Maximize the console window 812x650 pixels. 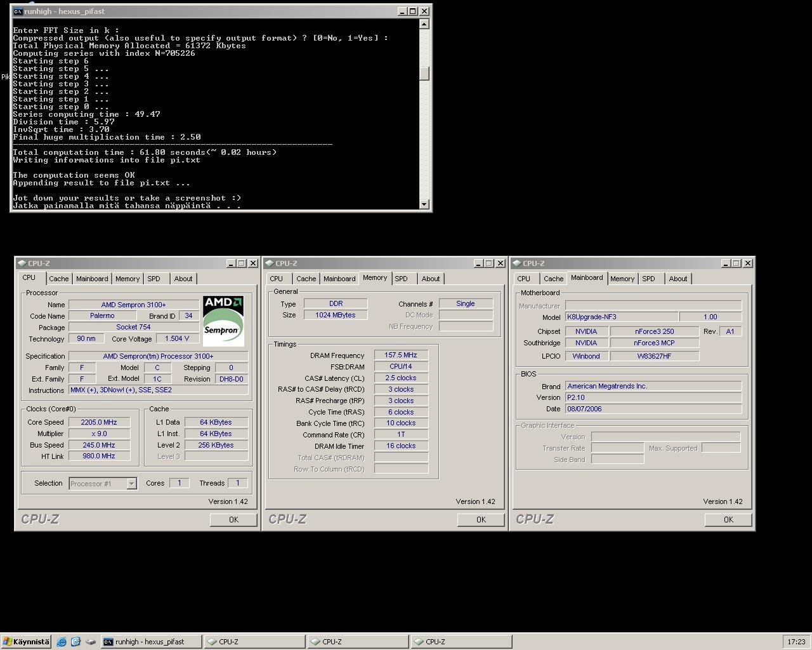[x=412, y=11]
